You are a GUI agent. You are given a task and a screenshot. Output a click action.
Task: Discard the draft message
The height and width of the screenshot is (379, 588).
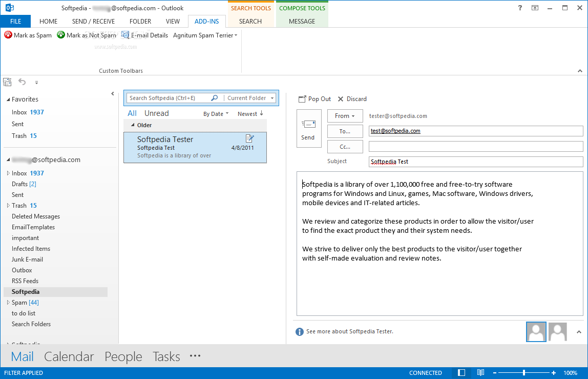[x=352, y=99]
